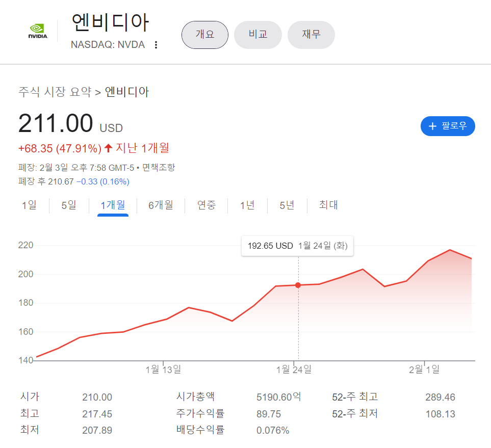This screenshot has height=448, width=491.
Task: Click the 52-주 최고 label
Action: point(355,397)
